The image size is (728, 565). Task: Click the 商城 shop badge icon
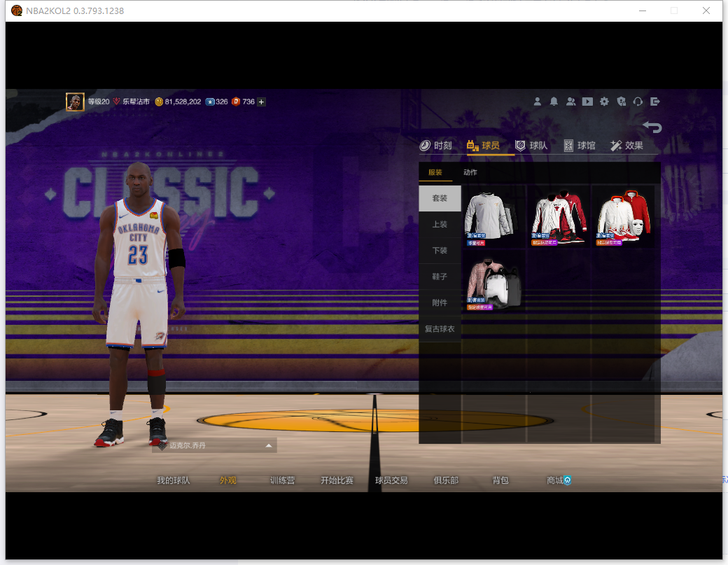click(x=567, y=480)
